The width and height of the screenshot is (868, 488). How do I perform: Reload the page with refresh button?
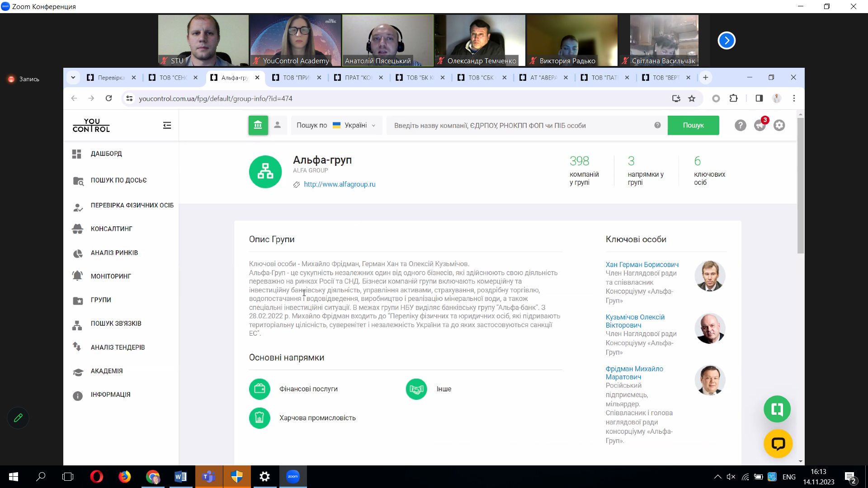coord(108,99)
